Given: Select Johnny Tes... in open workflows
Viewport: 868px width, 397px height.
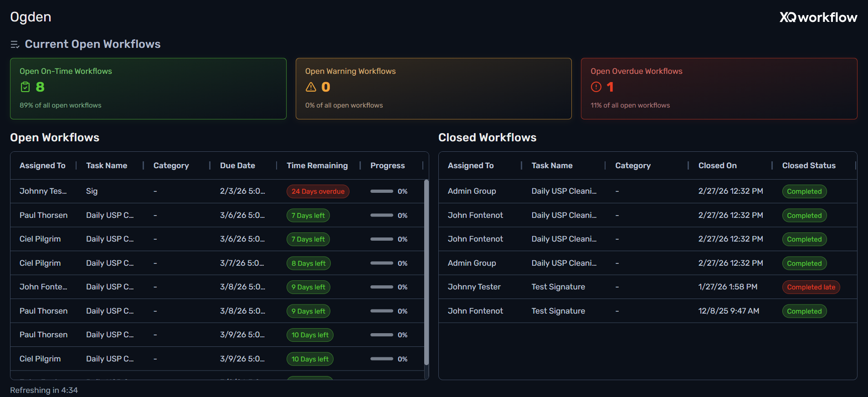Looking at the screenshot, I should 43,191.
